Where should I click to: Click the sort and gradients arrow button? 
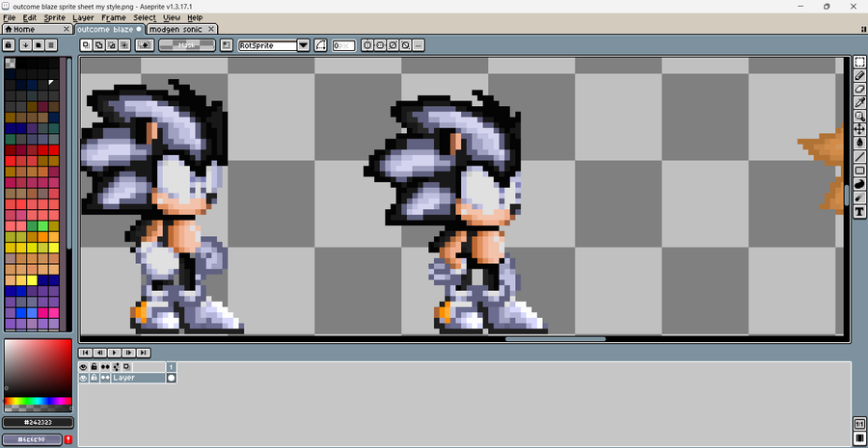point(25,45)
